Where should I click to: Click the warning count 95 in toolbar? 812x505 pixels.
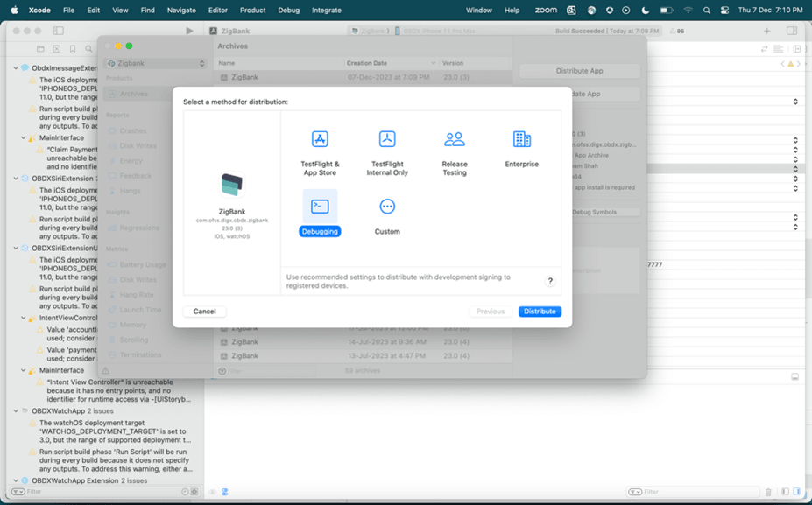pyautogui.click(x=677, y=31)
